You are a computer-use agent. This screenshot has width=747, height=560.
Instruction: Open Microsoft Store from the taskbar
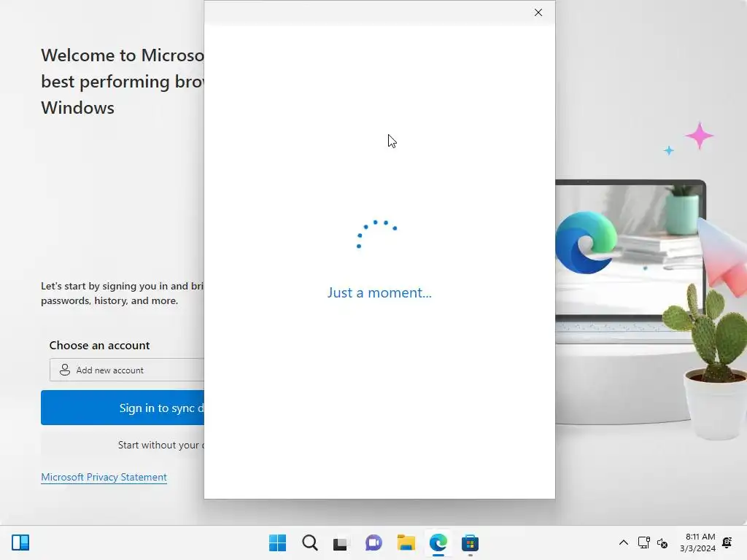[x=470, y=542]
